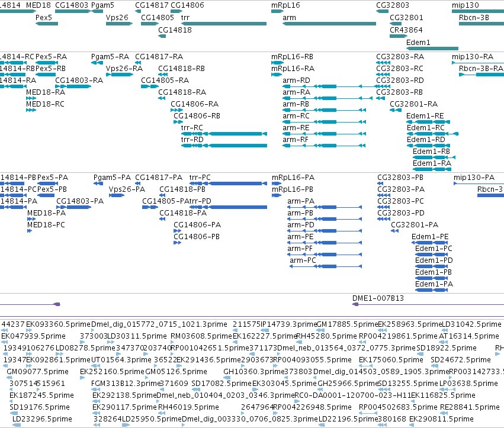Viewport: 504px width, 428px height.
Task: Click the DME1-007B13 feature
Action: click(428, 304)
